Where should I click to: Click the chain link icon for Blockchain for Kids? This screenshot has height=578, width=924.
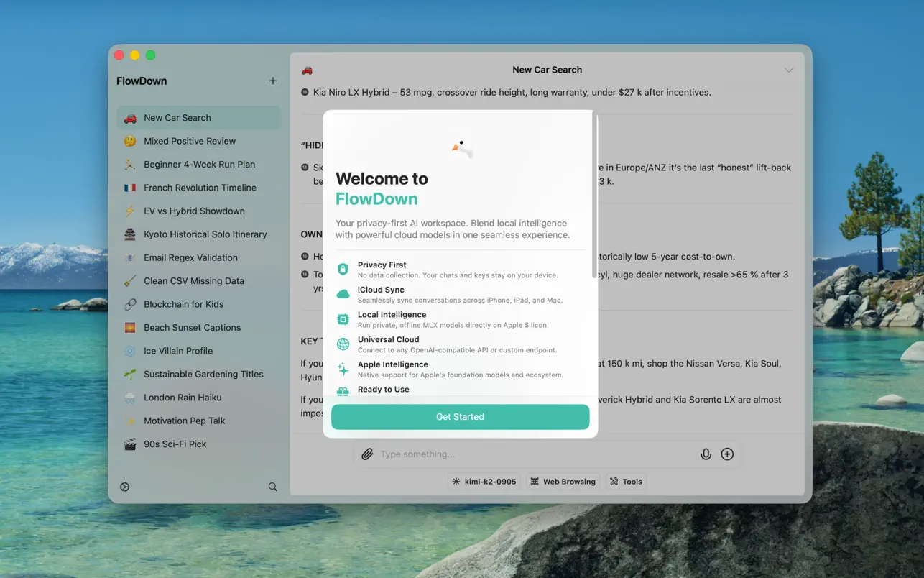point(130,304)
